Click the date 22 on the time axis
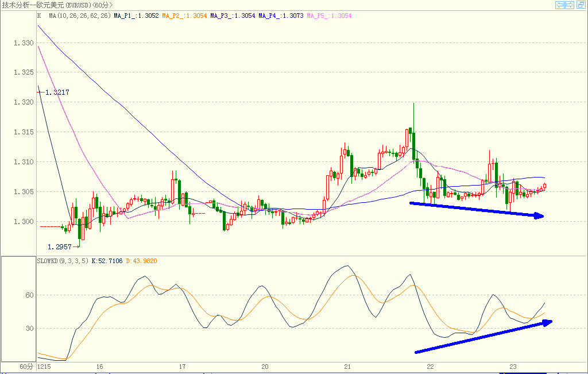 430,367
